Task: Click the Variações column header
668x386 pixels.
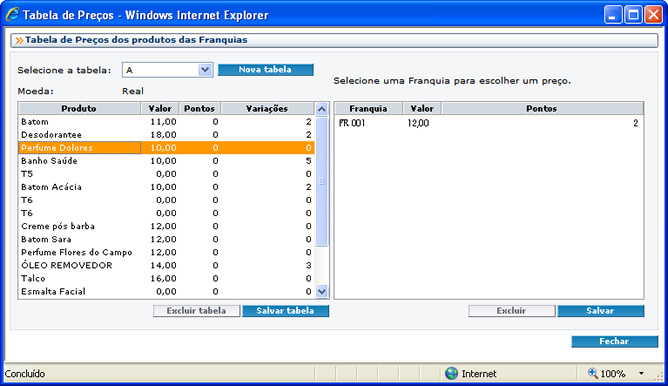Action: pyautogui.click(x=267, y=109)
